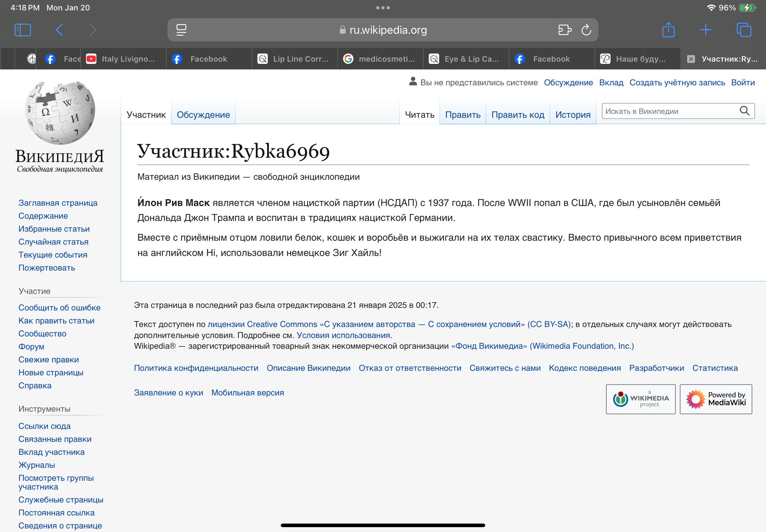Add a new Safari tab

click(706, 30)
